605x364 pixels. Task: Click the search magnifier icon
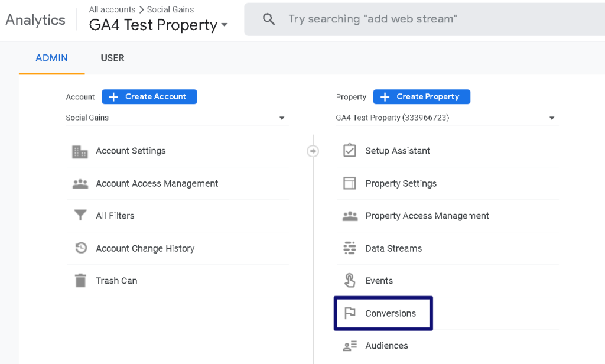[269, 19]
